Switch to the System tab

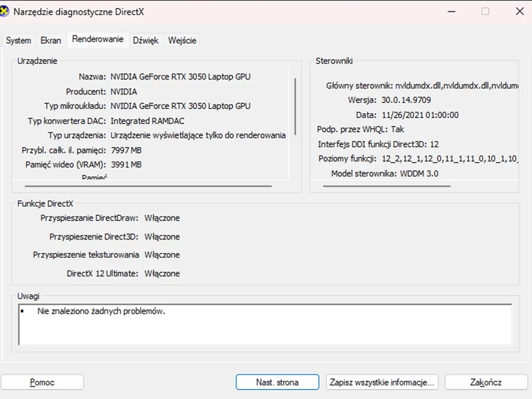[x=18, y=40]
